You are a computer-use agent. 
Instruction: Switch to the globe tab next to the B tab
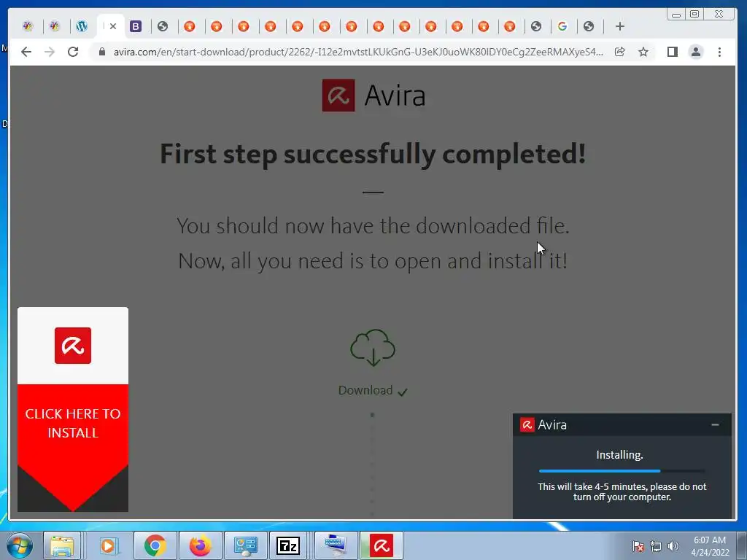163,26
